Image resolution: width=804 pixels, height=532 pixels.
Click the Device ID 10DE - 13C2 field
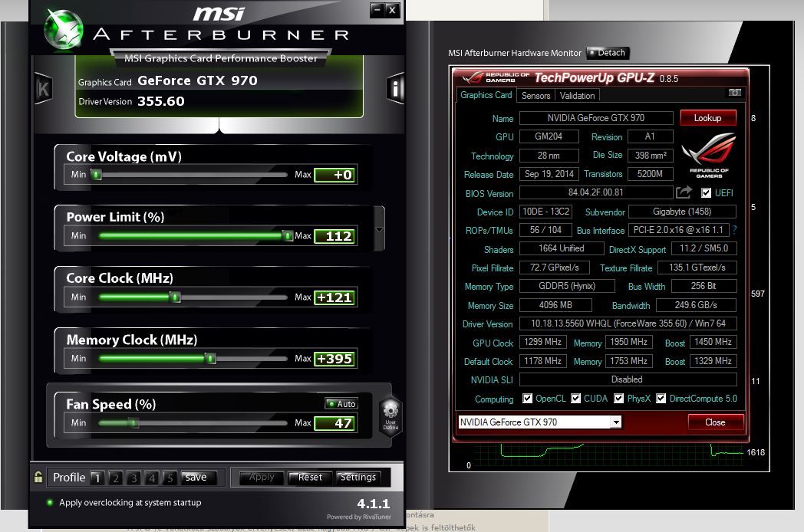point(545,211)
